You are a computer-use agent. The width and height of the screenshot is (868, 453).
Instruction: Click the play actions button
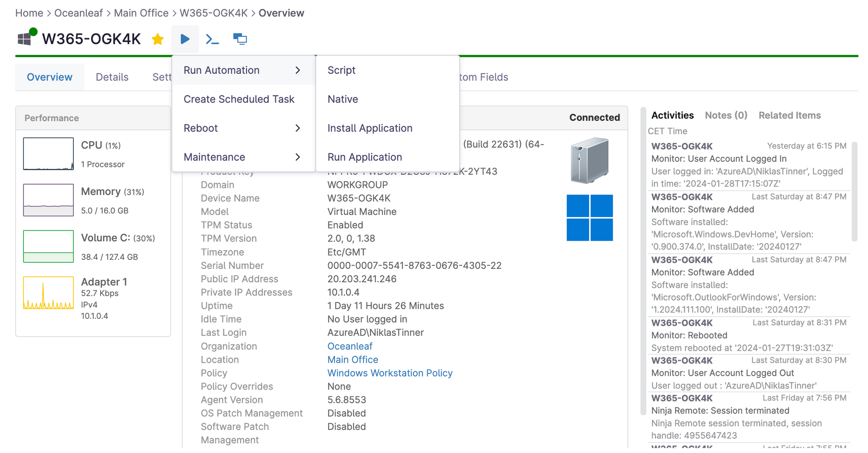click(x=185, y=40)
